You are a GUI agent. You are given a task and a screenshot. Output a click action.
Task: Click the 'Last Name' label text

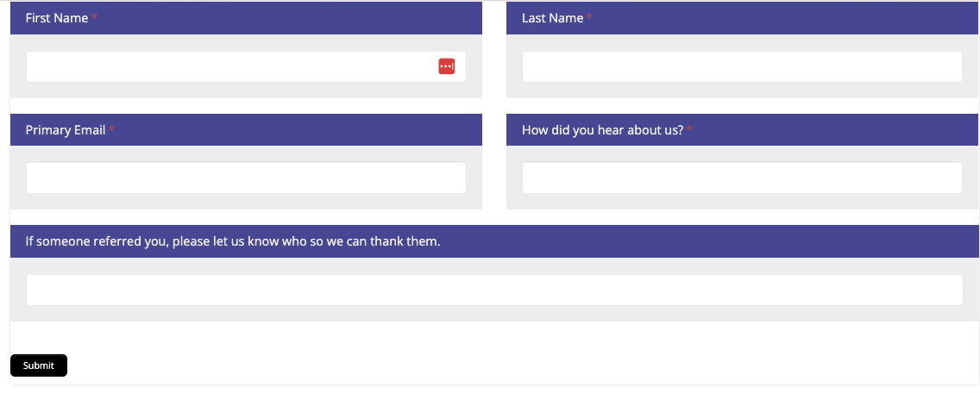552,18
